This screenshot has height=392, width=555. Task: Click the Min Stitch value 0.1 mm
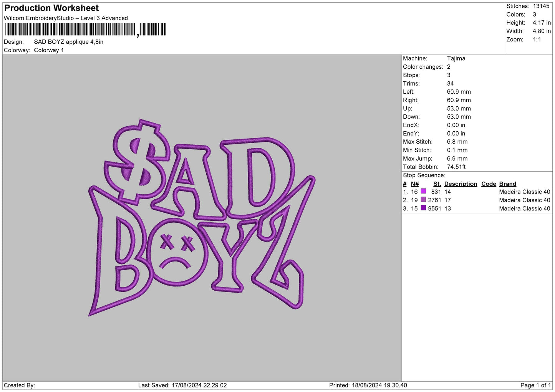[457, 150]
